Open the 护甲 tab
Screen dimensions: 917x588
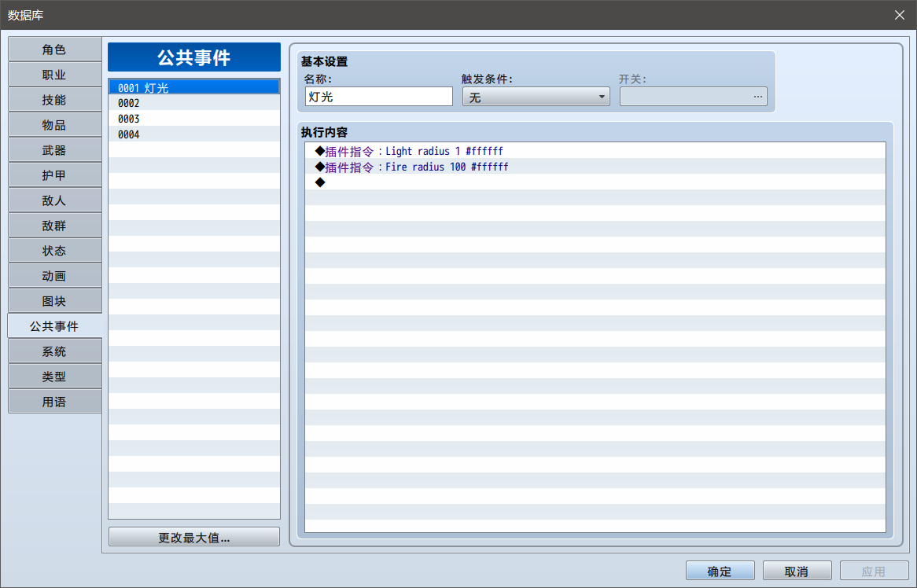click(54, 175)
